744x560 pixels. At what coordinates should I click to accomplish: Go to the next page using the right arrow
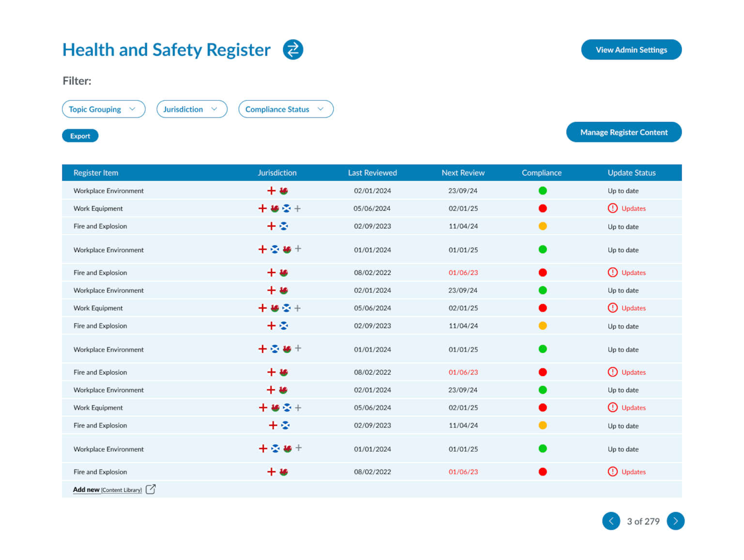click(675, 521)
